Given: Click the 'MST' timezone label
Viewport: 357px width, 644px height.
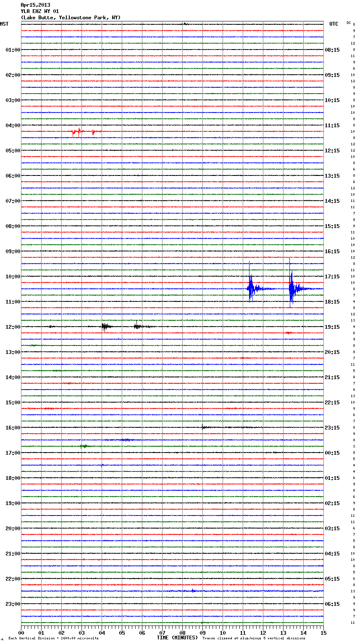Looking at the screenshot, I should point(4,24).
